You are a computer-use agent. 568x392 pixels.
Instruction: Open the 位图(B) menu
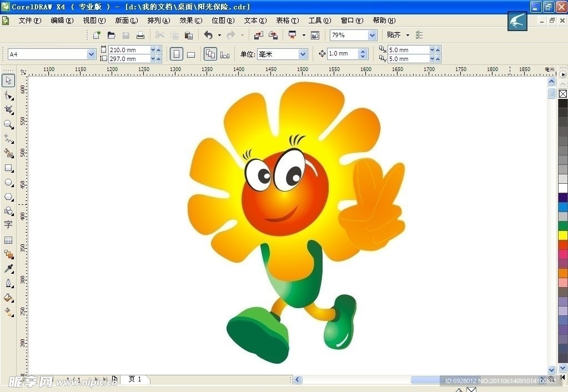[223, 21]
